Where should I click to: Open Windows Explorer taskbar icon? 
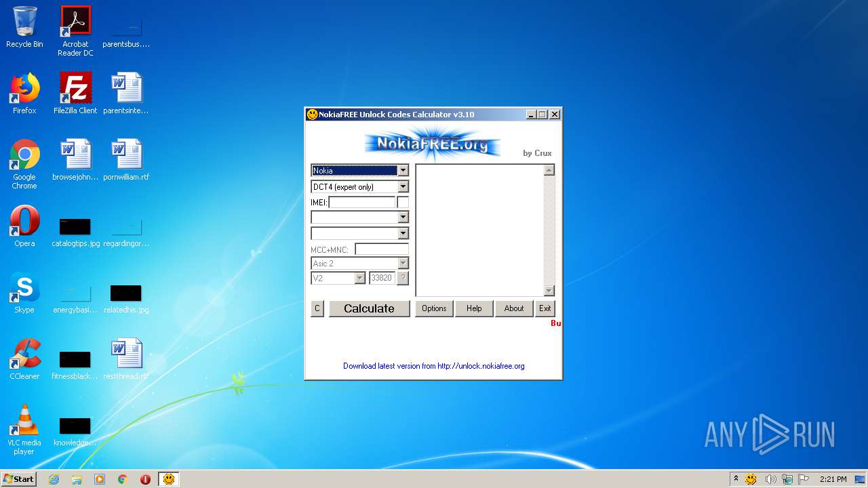coord(77,479)
